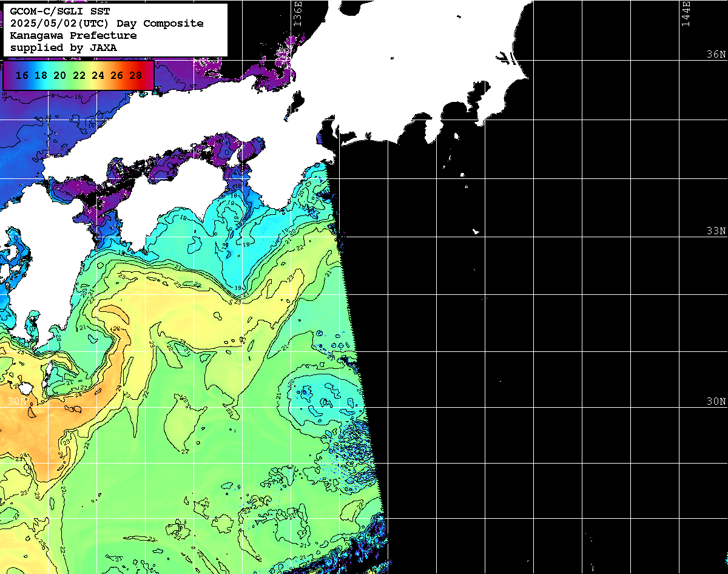Click the 144E longitude label
Screen dimensions: 728x574
pos(686,13)
